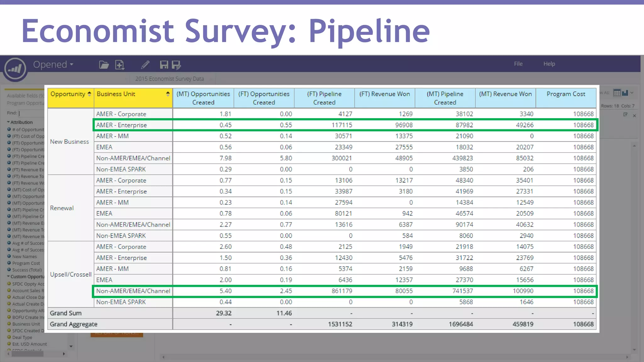
Task: Click the Est. USD Amount bullet icon
Action: click(x=9, y=344)
